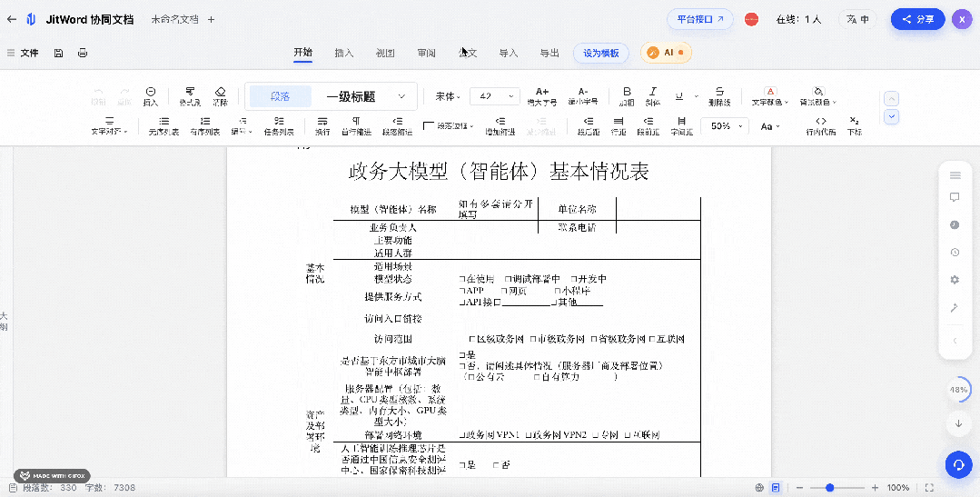The width and height of the screenshot is (980, 497).
Task: Save the document with the floppy icon
Action: [59, 53]
